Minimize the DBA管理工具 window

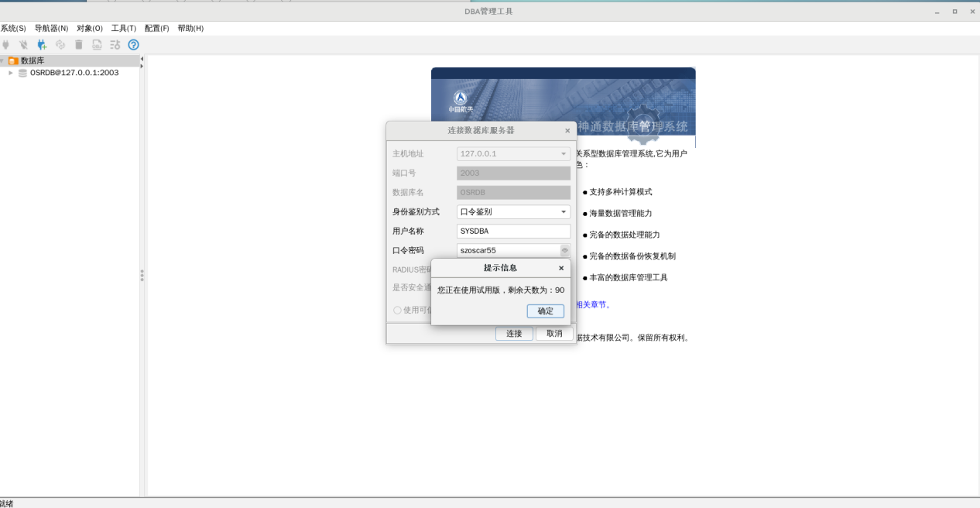[937, 12]
